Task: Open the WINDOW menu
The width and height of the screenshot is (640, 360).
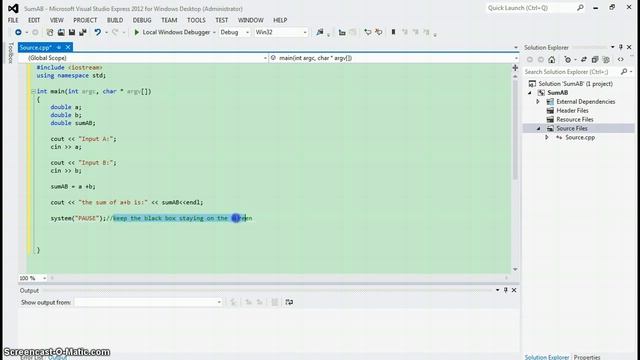Action: [251, 20]
